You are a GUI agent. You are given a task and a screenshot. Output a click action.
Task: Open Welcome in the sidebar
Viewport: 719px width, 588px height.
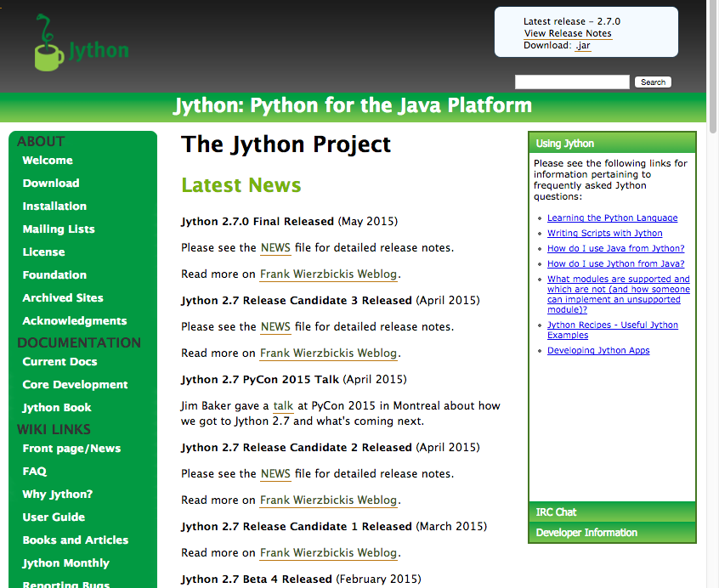48,161
